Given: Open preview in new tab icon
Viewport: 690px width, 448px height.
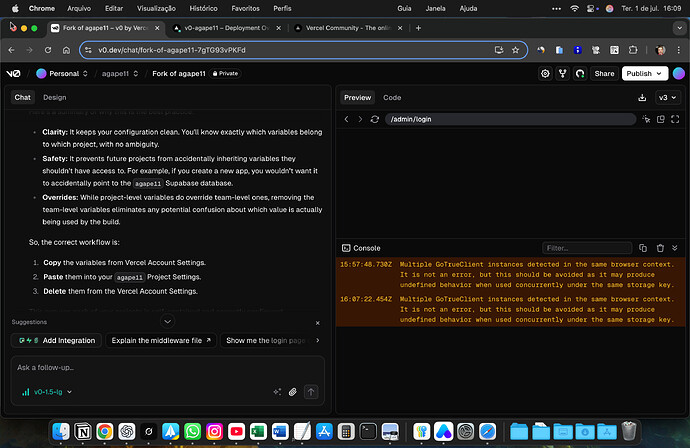Looking at the screenshot, I should point(661,119).
